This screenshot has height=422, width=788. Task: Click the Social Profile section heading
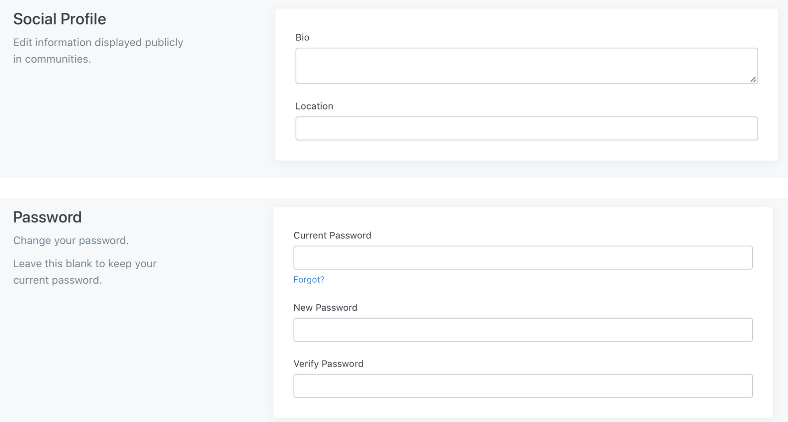(59, 19)
